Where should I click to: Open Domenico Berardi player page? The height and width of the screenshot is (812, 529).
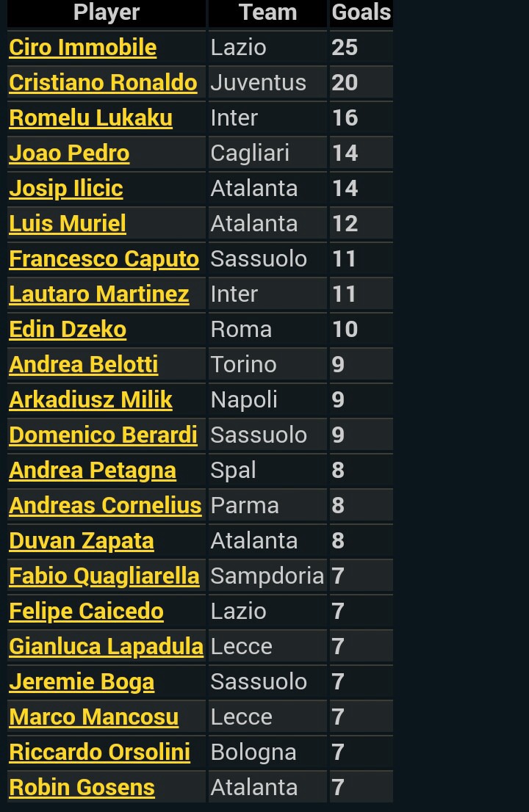pos(103,435)
